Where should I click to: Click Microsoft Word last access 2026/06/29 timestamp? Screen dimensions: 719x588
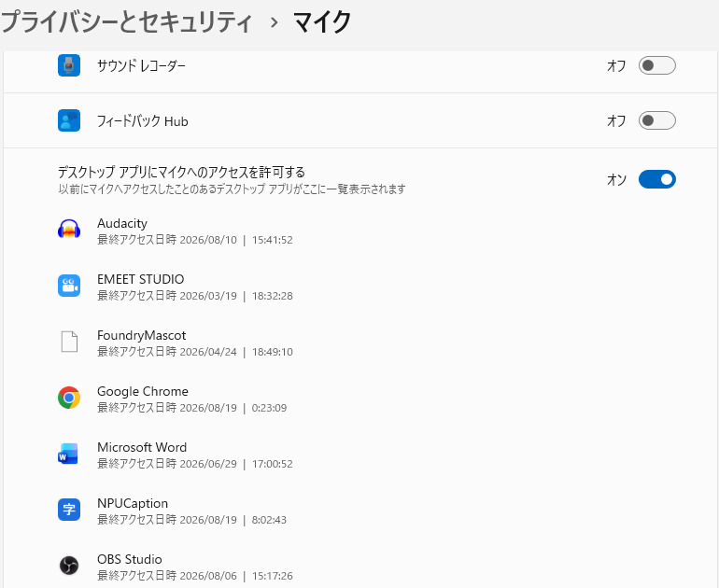[195, 464]
